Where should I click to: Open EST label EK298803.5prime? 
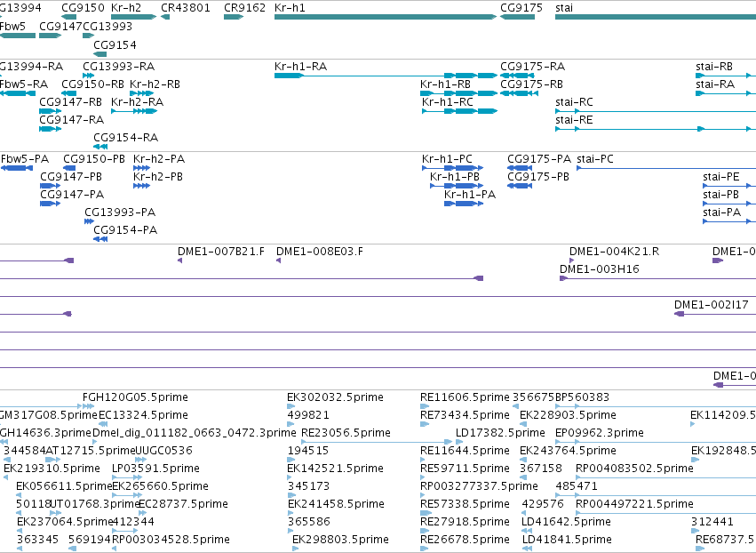[340, 540]
